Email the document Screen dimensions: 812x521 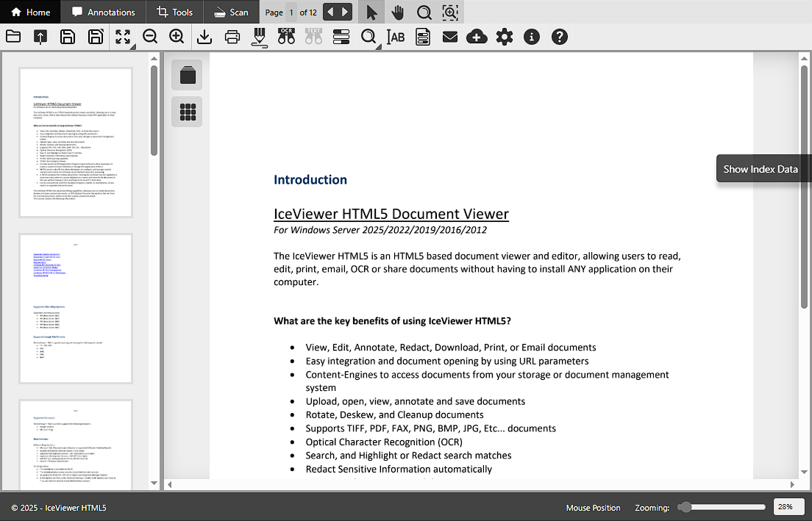(450, 36)
